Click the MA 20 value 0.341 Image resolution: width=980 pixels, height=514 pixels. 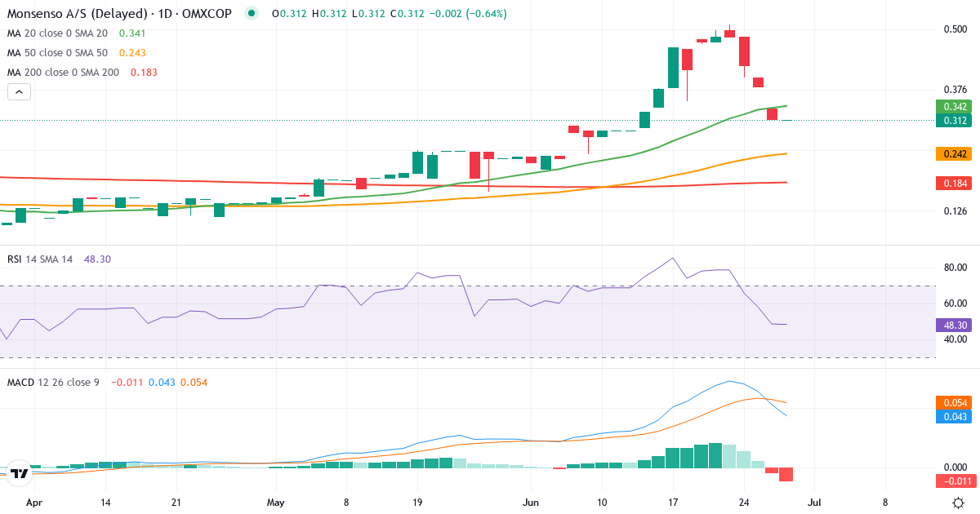[x=132, y=33]
